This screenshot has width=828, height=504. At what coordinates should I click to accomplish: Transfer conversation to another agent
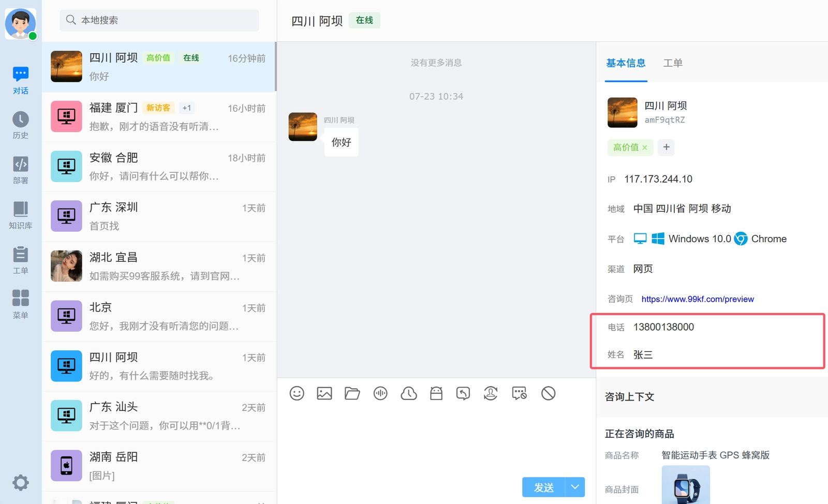(491, 393)
